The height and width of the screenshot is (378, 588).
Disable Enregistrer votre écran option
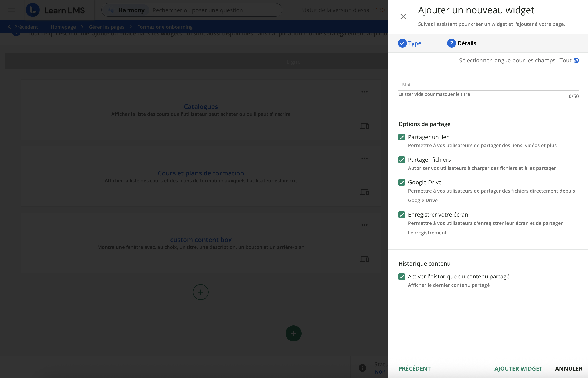coord(402,215)
